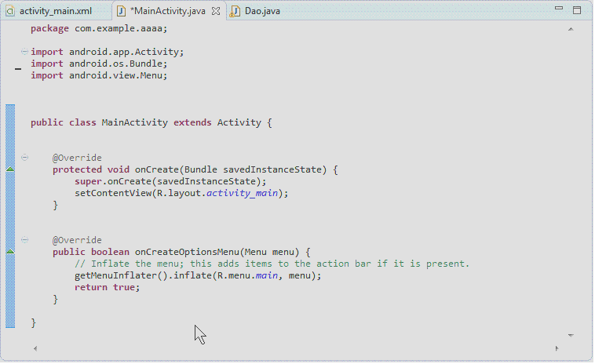Image resolution: width=595 pixels, height=364 pixels.
Task: Click on the return true statement
Action: pos(108,287)
